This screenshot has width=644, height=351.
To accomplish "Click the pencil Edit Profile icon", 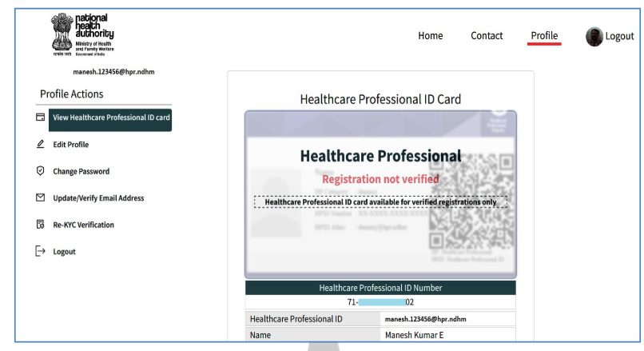I will [x=41, y=145].
